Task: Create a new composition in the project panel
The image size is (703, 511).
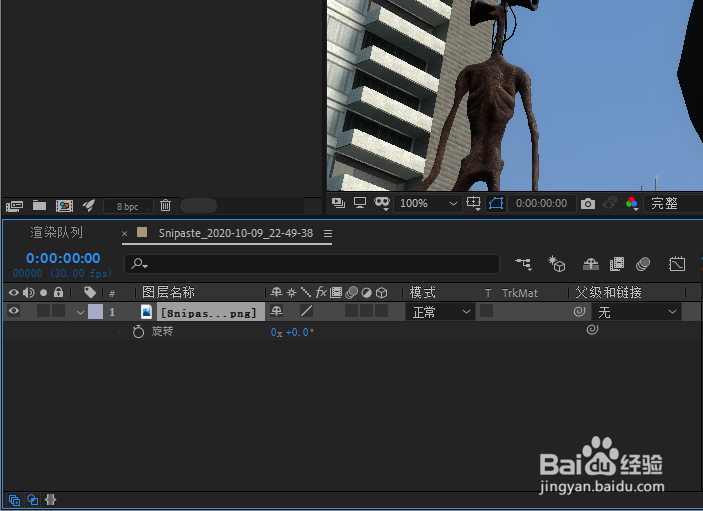Action: (65, 206)
